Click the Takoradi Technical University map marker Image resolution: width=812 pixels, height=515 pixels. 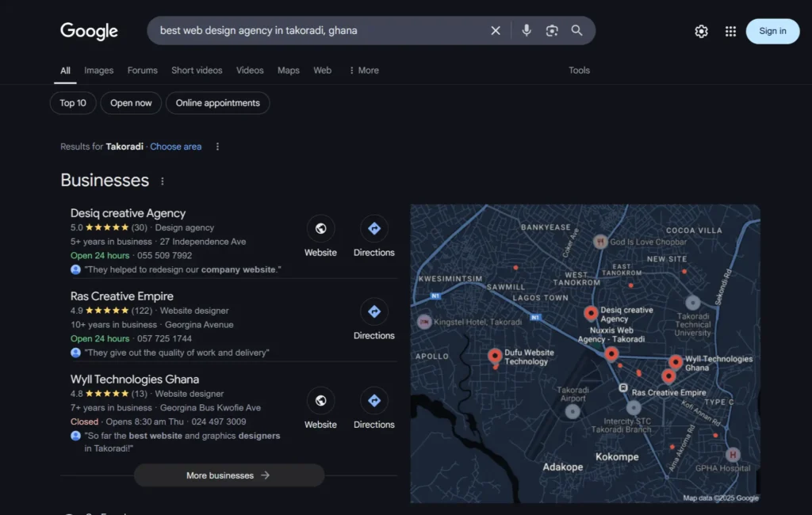point(693,303)
